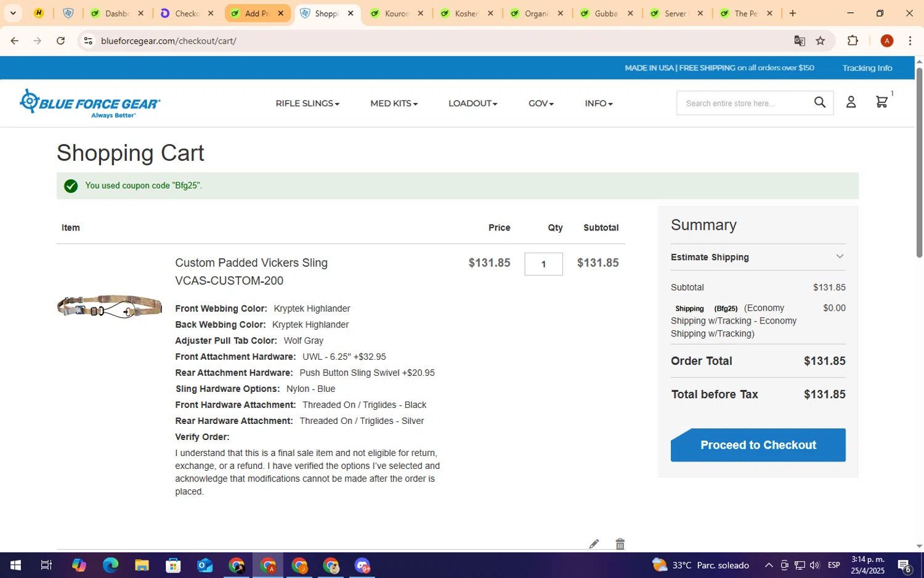Open new browser tab with plus
The height and width of the screenshot is (578, 924).
pos(793,13)
